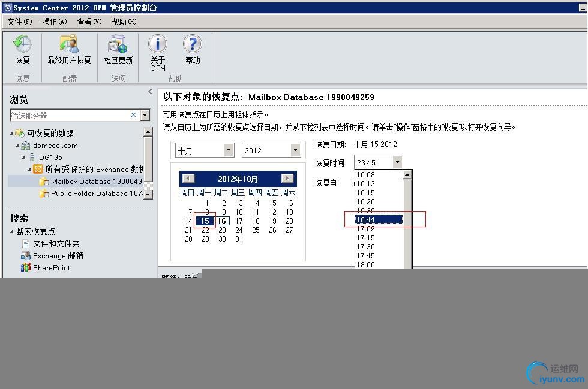
Task: Open the 查看(V) menu
Action: point(89,22)
